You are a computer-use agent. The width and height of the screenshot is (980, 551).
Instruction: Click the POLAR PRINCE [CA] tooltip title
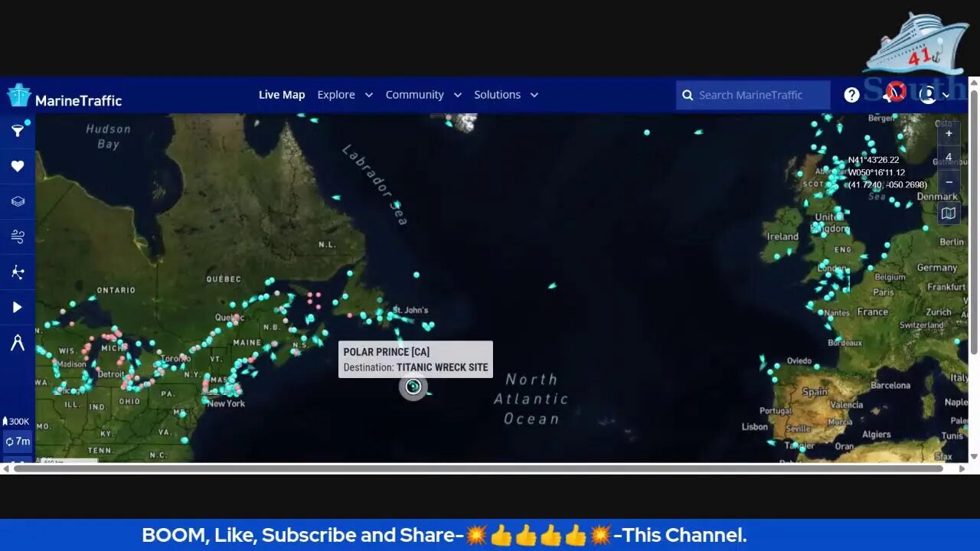387,352
